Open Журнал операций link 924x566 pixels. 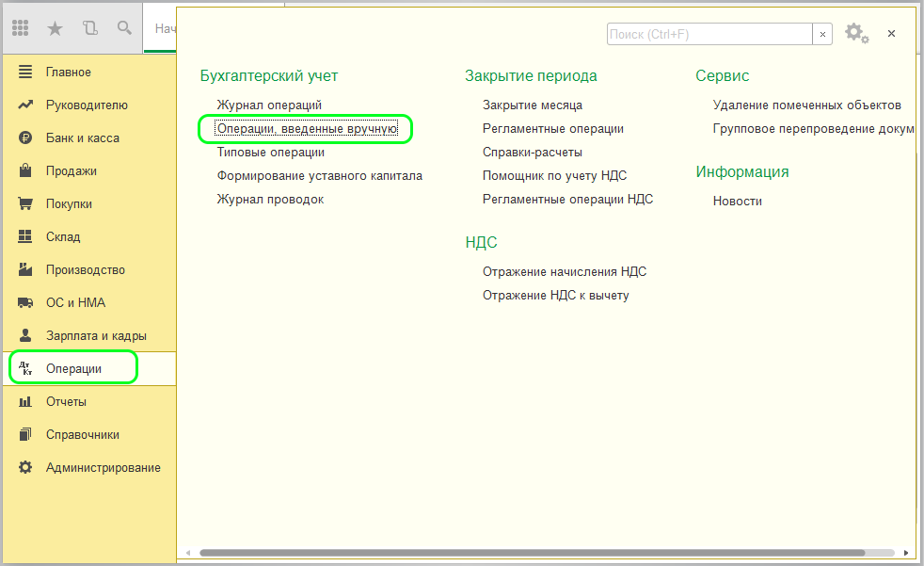click(x=269, y=105)
